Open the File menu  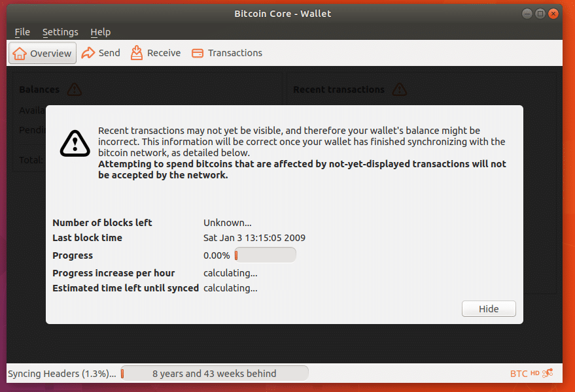pos(22,32)
